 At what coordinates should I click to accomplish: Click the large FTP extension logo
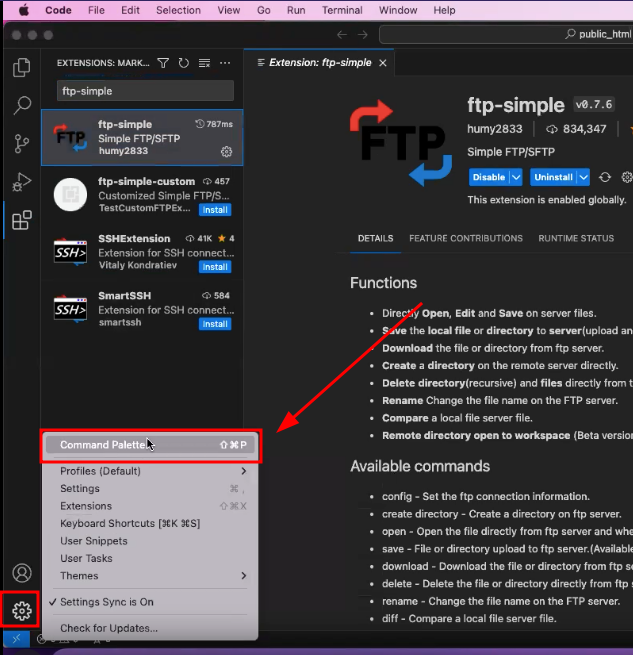click(401, 143)
